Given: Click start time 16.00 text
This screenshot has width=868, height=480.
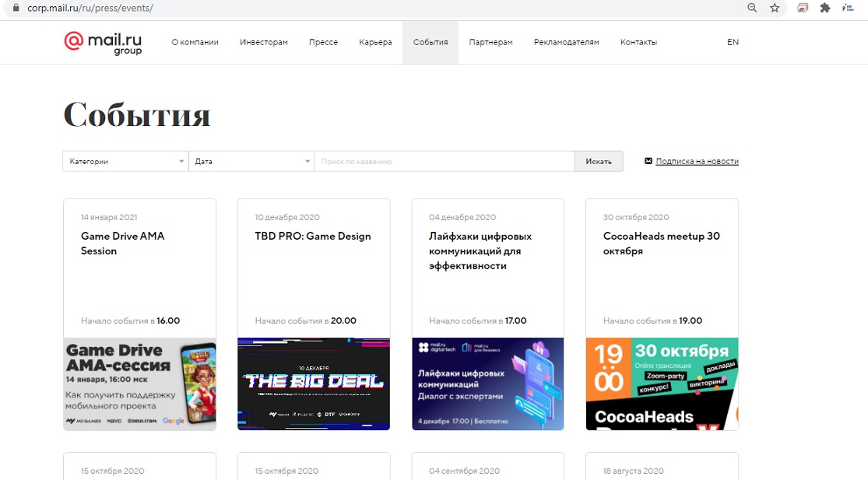Looking at the screenshot, I should click(168, 321).
